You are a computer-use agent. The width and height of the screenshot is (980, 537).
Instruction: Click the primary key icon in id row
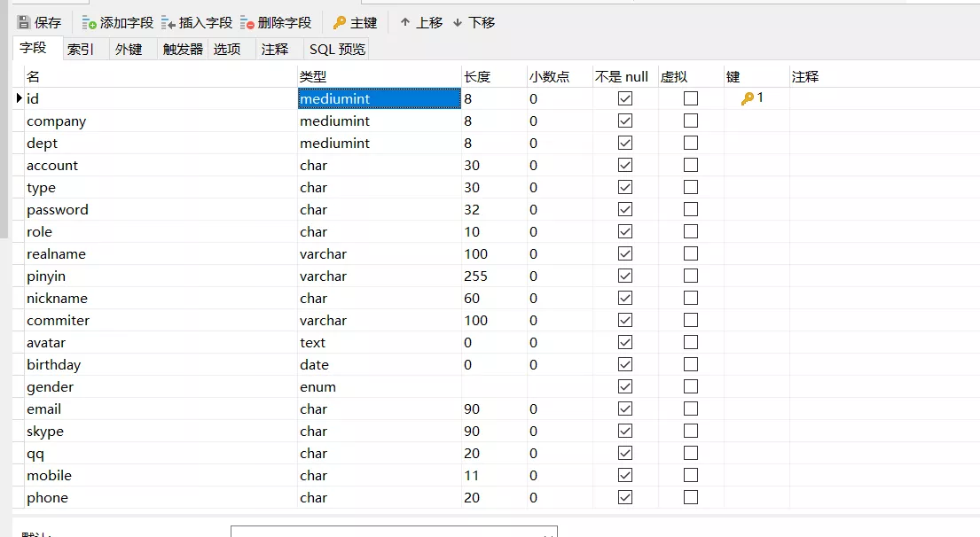coord(747,98)
